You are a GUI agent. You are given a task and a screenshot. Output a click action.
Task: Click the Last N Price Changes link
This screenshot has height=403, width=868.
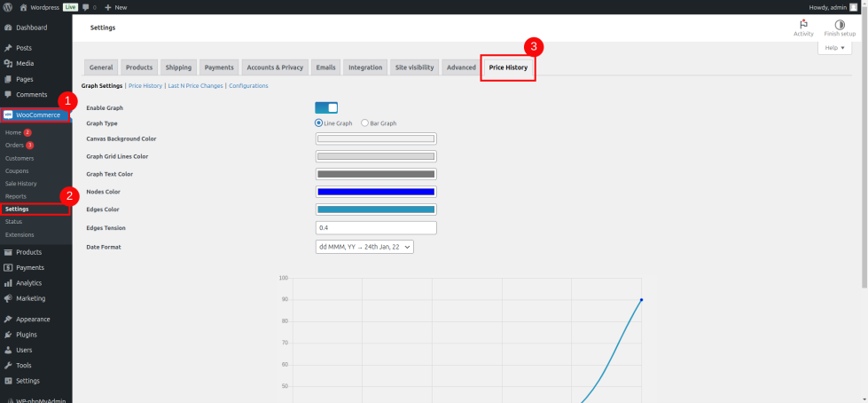[195, 86]
